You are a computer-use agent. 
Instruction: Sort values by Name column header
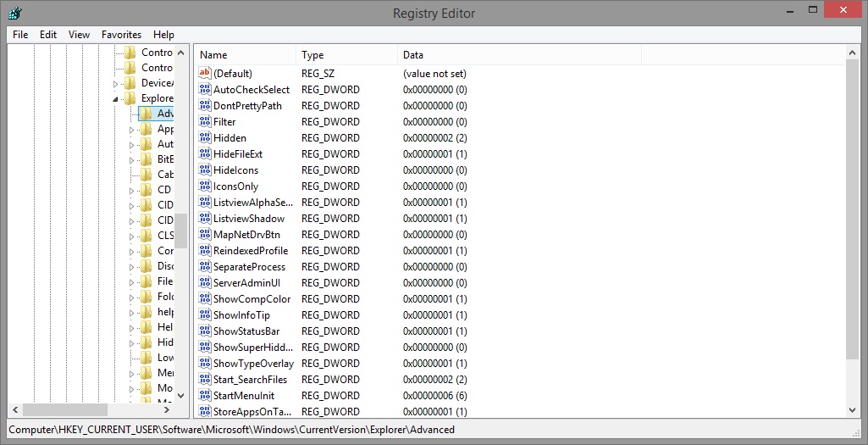(x=246, y=55)
